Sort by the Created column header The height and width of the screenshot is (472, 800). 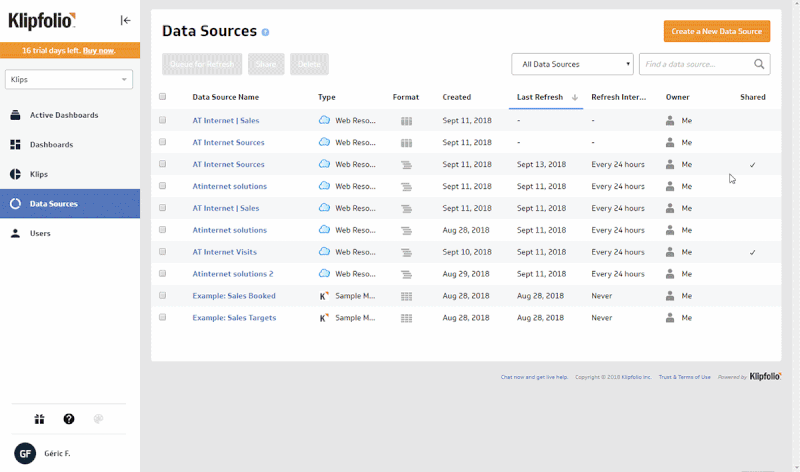click(457, 97)
